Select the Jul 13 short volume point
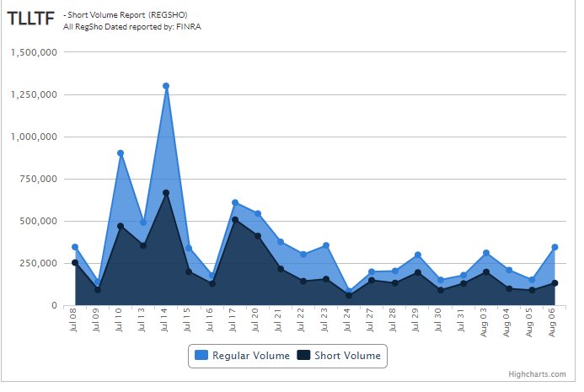 pos(143,245)
